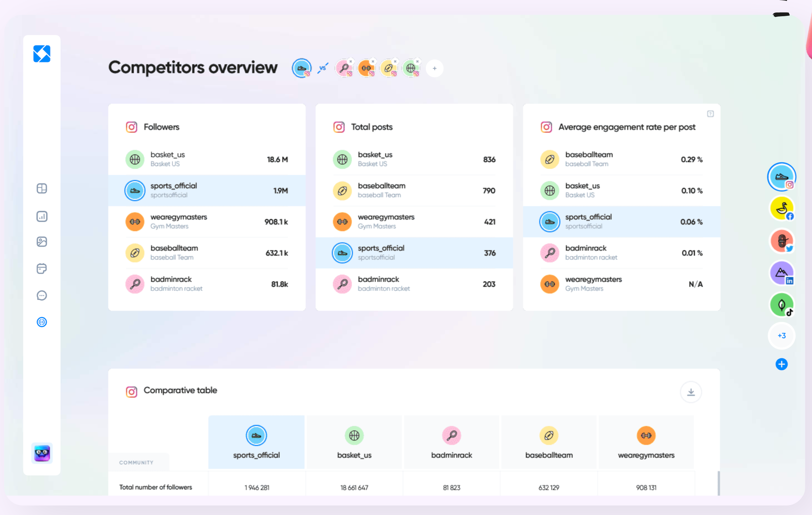This screenshot has height=515, width=812.
Task: Click the COMMUNITY section label in table
Action: [x=136, y=462]
